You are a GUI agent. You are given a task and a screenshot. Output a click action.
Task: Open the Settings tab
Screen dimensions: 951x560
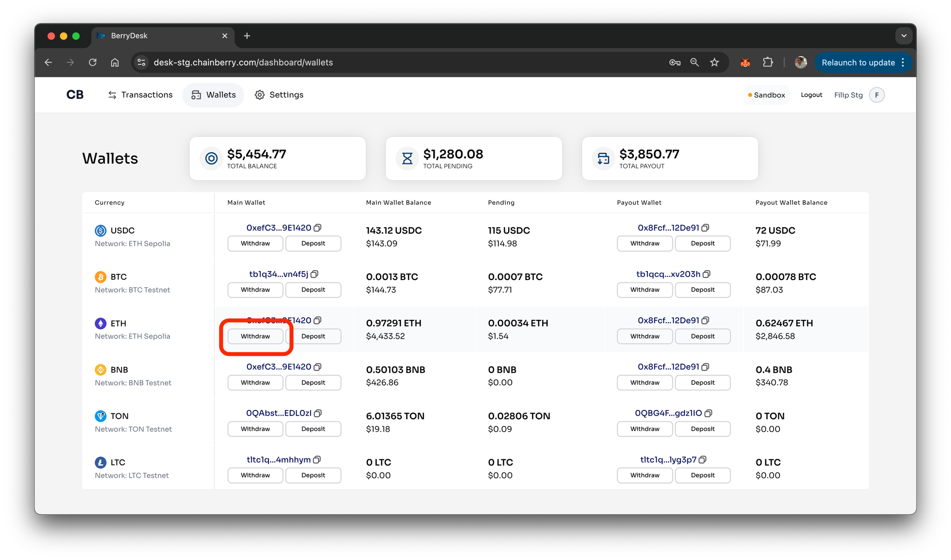(279, 95)
